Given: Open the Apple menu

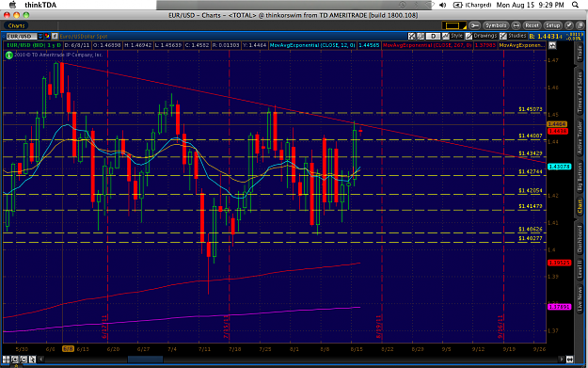Looking at the screenshot, I should pyautogui.click(x=12, y=5).
